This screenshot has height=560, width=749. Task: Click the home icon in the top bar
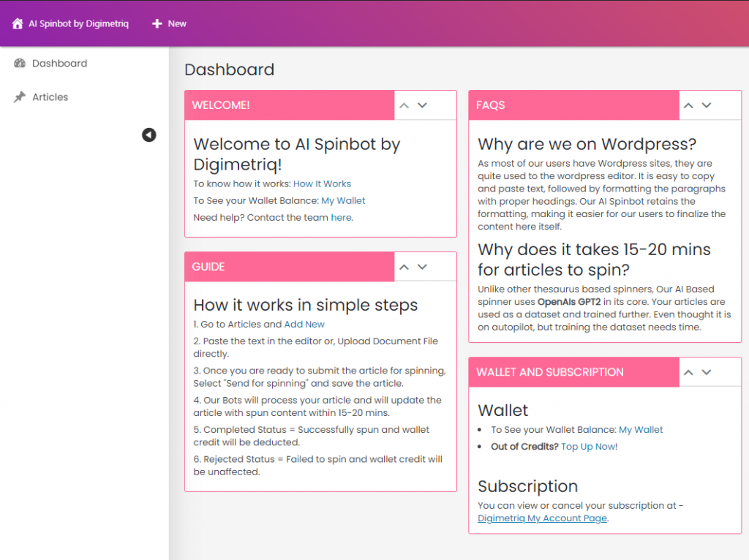pyautogui.click(x=18, y=23)
